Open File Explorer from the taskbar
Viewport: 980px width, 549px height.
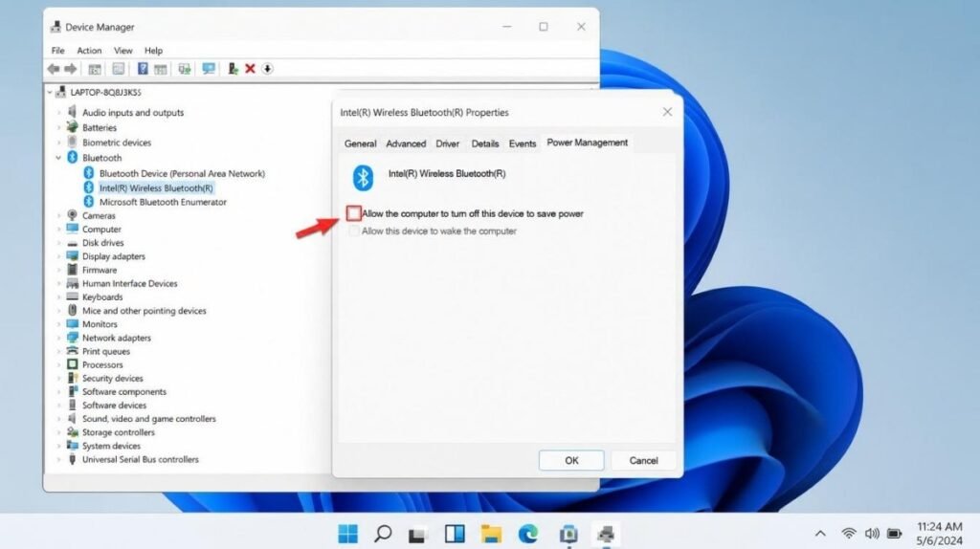491,534
